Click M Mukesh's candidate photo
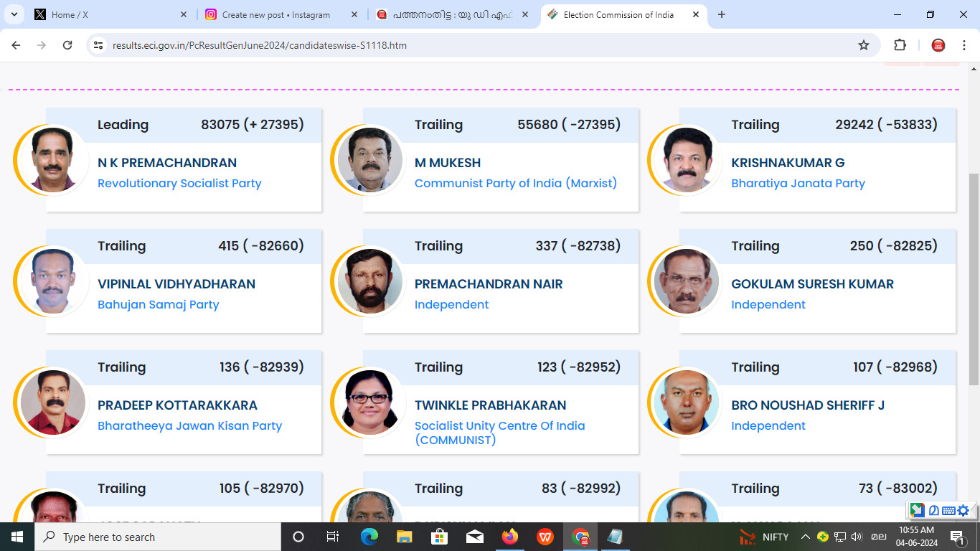The width and height of the screenshot is (980, 551). click(x=369, y=160)
